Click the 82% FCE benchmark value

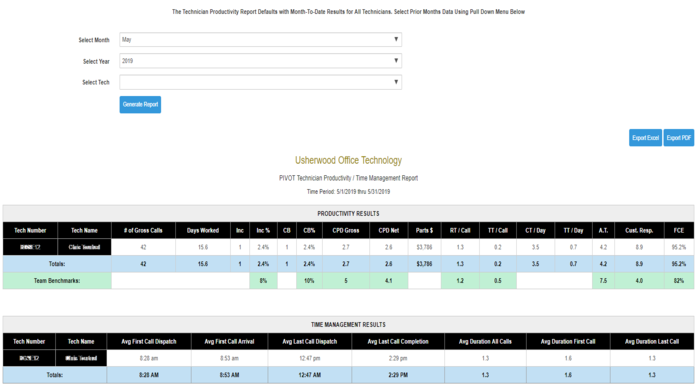pos(679,281)
